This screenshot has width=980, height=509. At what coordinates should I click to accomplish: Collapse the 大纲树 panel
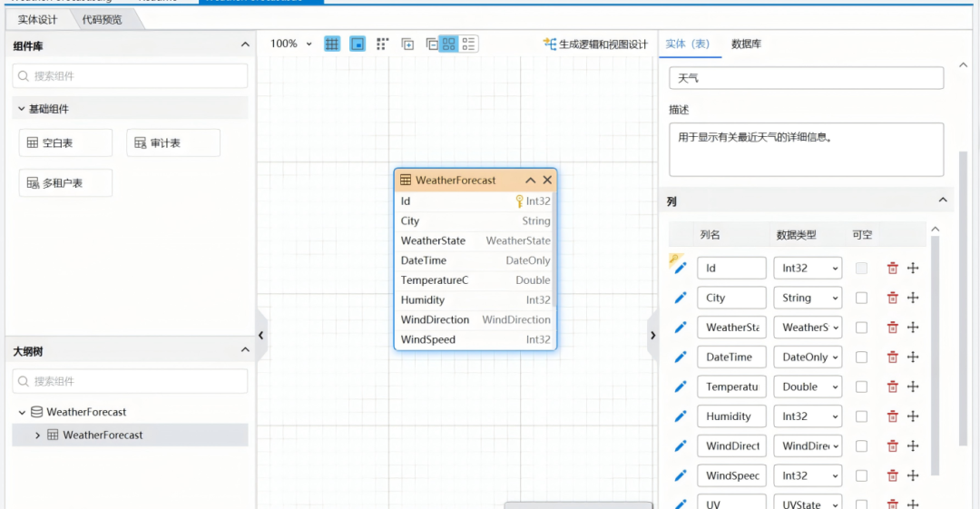coord(245,350)
